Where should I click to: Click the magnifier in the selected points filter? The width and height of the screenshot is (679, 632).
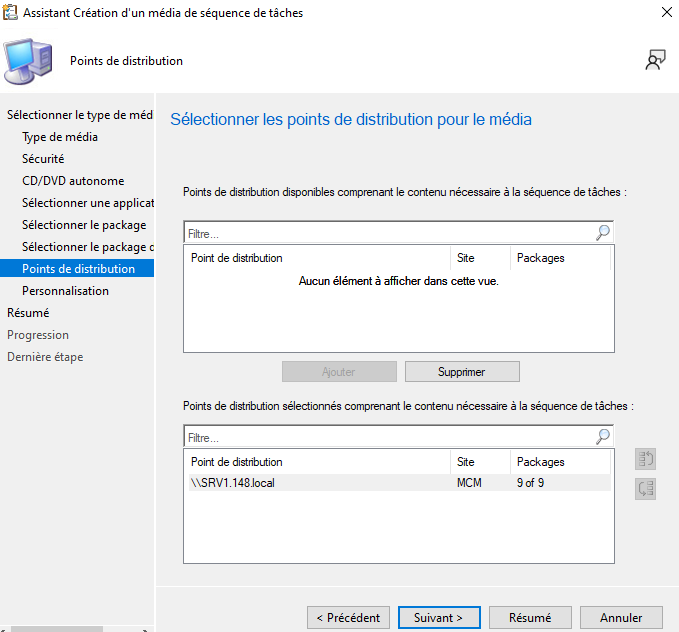(602, 437)
